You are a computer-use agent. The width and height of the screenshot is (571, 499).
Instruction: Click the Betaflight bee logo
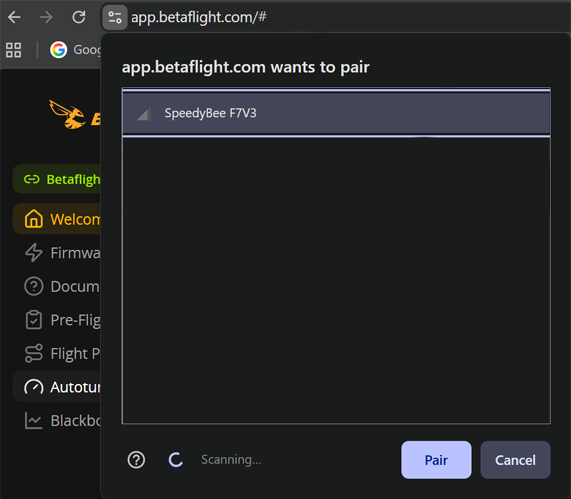tap(67, 114)
